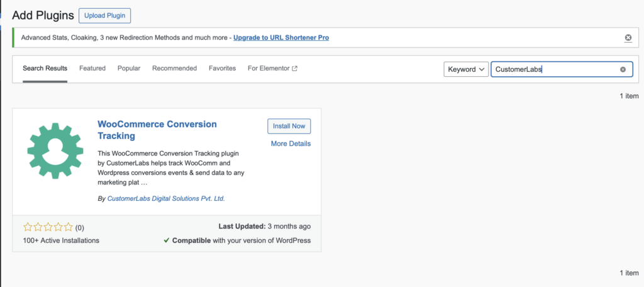The image size is (644, 287).
Task: Click the Upload Plugin button
Action: click(104, 15)
